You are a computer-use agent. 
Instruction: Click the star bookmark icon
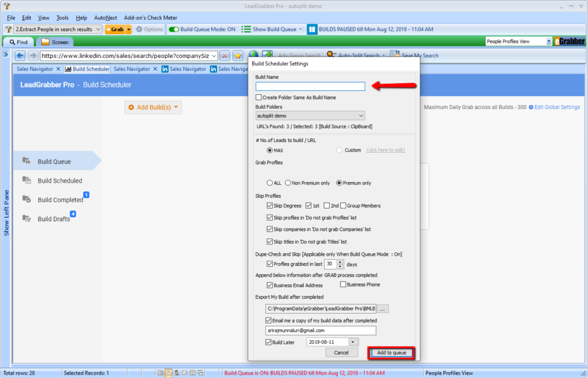[x=238, y=56]
